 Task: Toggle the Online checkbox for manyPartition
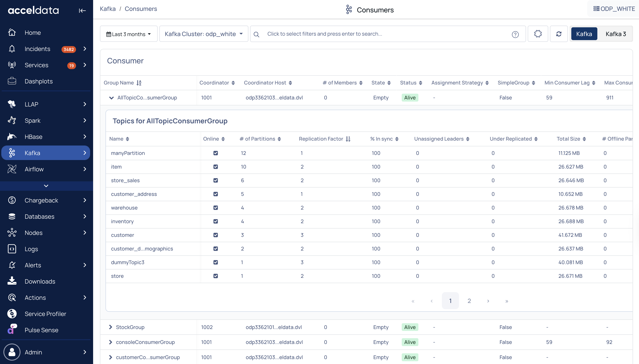tap(215, 153)
